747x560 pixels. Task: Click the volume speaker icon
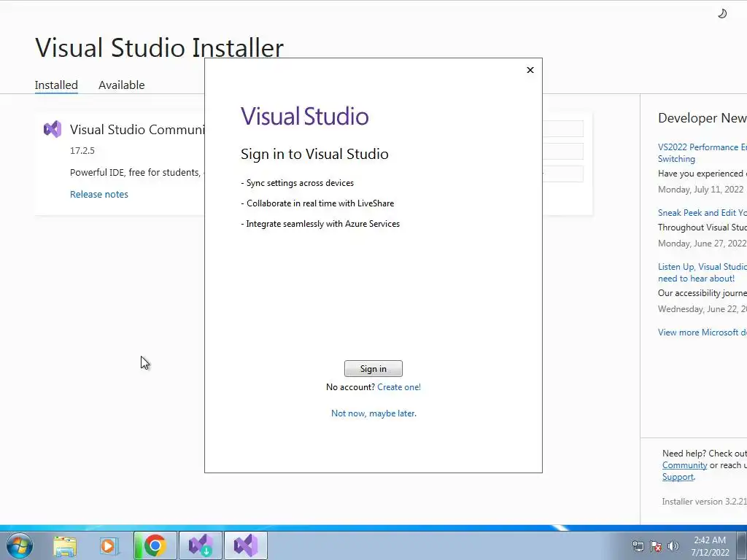click(x=673, y=546)
